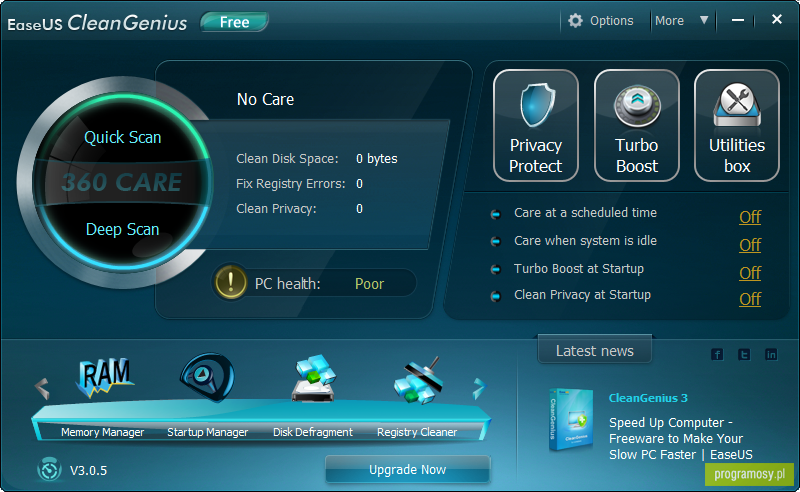Start a Quick Scan
The width and height of the screenshot is (800, 492).
click(122, 137)
